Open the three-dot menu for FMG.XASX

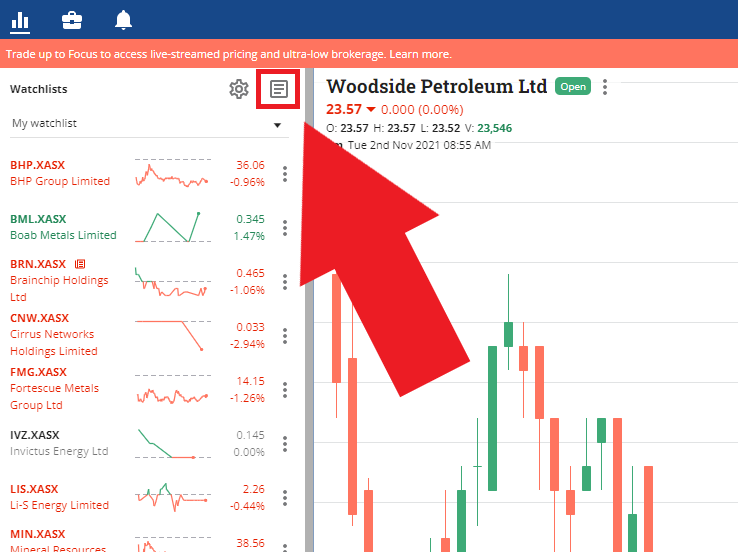(285, 390)
